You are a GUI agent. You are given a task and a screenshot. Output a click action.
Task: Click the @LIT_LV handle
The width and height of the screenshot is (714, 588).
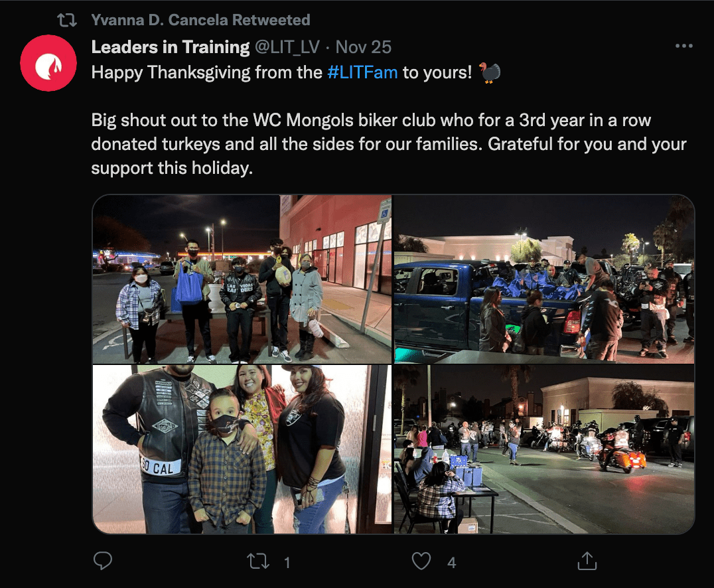pos(287,47)
